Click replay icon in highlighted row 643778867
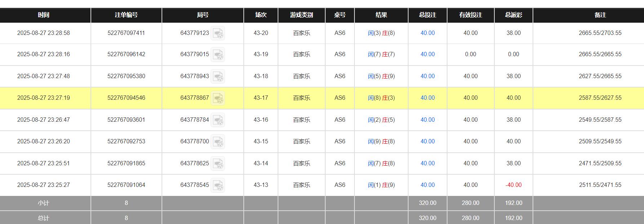Viewport: 644px width, 224px height. point(218,98)
